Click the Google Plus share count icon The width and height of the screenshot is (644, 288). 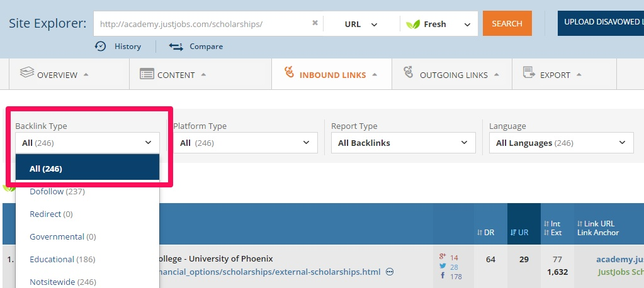pos(443,257)
